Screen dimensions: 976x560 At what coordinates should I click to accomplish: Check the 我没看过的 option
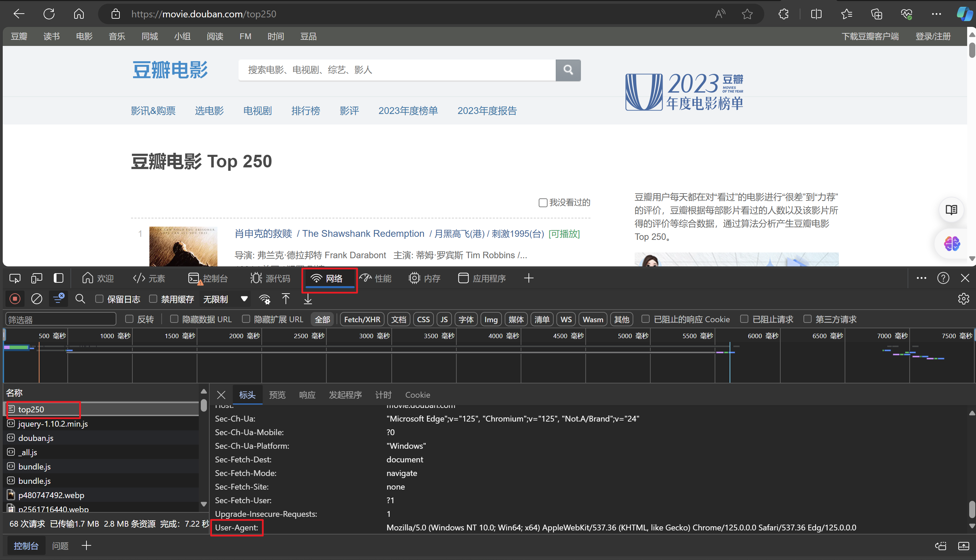coord(543,203)
